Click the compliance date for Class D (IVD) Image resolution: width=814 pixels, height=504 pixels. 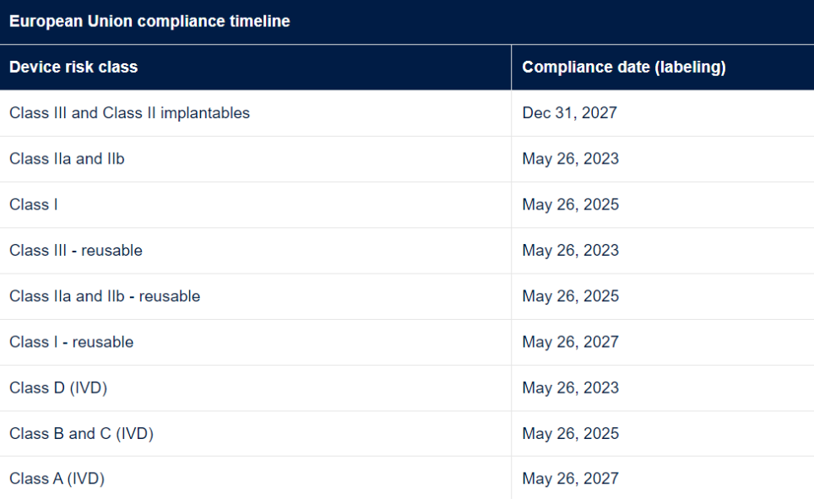pos(570,388)
